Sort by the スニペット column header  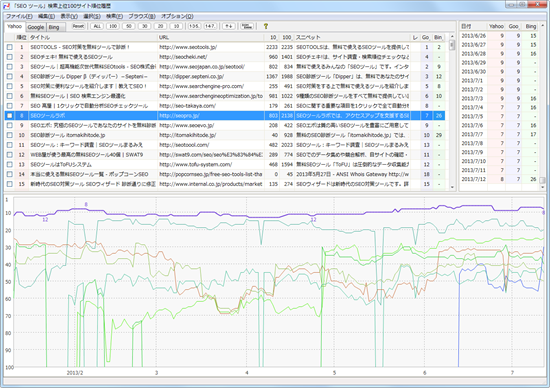click(352, 37)
